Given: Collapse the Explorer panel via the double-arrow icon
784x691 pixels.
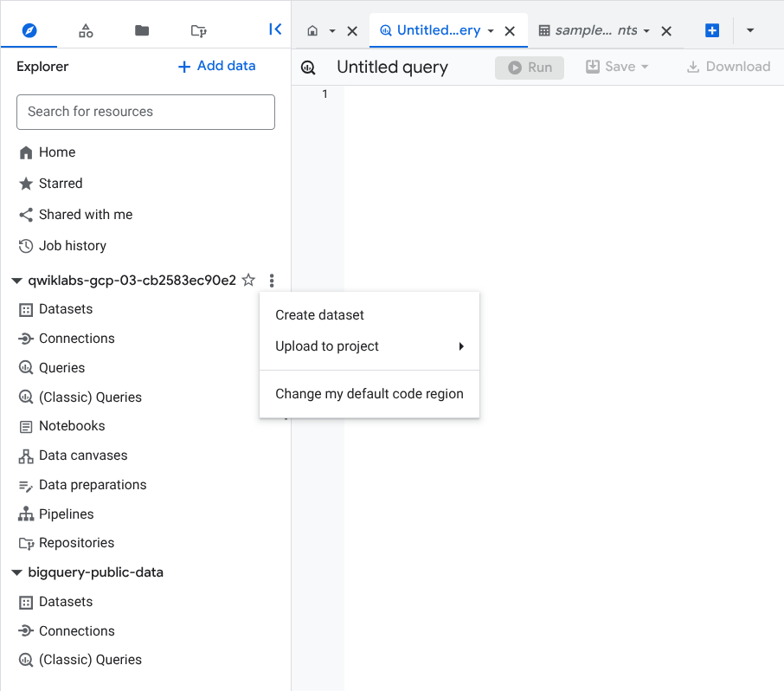Looking at the screenshot, I should point(274,29).
